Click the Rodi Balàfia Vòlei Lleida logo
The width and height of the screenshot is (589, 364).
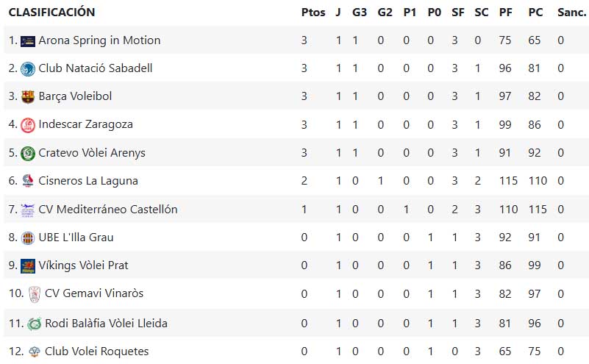(35, 324)
